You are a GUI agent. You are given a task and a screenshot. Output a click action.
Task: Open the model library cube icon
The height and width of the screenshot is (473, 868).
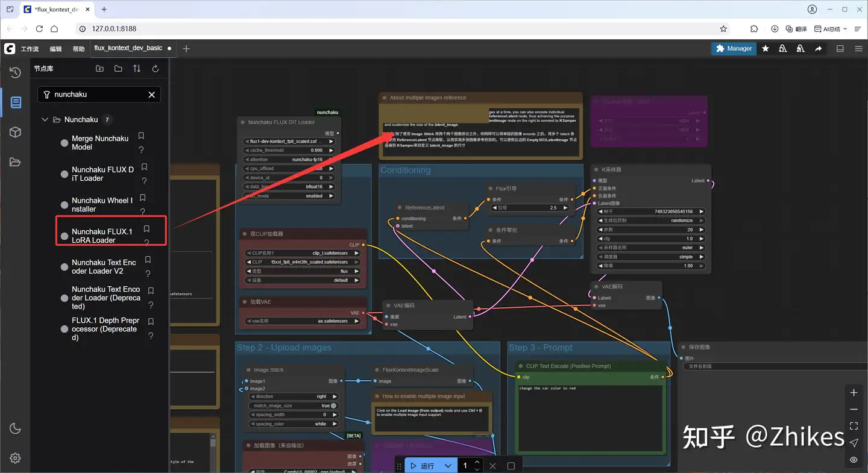coord(16,132)
